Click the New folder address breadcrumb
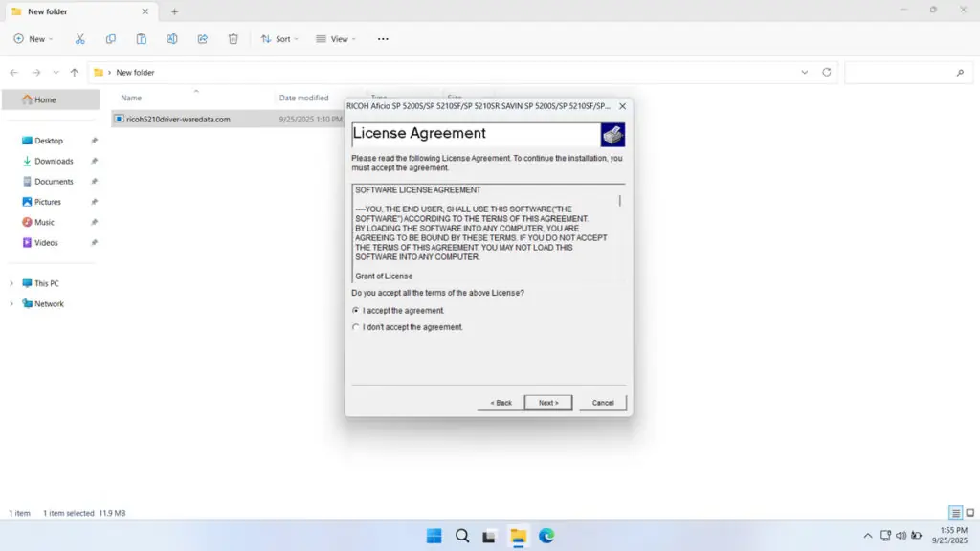980x551 pixels. [135, 73]
